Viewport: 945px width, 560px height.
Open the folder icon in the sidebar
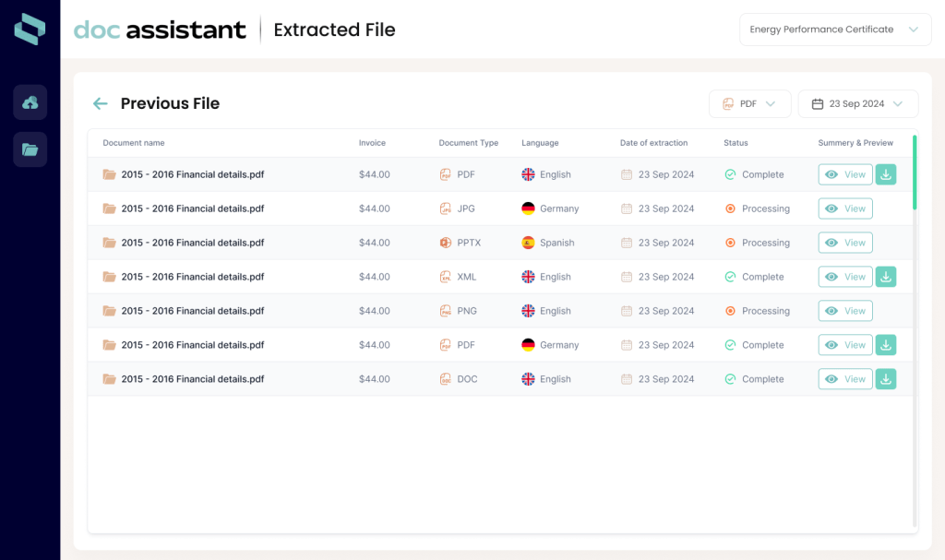tap(30, 149)
